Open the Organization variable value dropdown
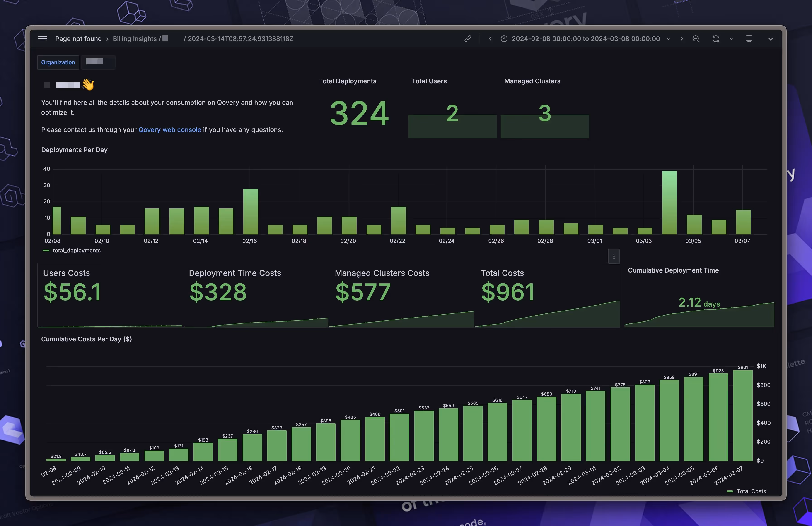 click(98, 62)
